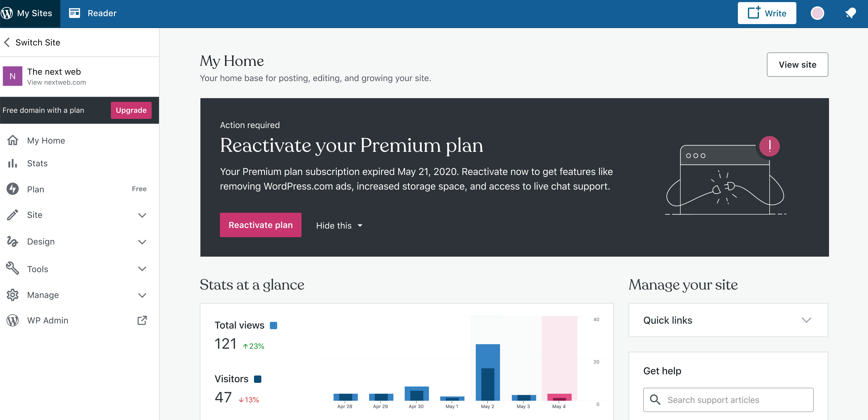The width and height of the screenshot is (868, 420).
Task: Click the WordPress logo in My Sites
Action: (7, 13)
